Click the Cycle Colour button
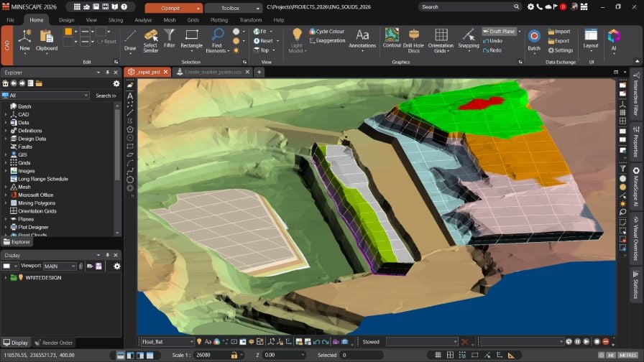644x362 pixels. (327, 31)
